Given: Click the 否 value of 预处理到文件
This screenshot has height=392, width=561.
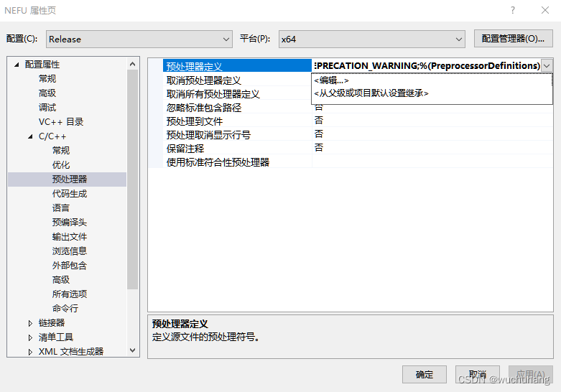Looking at the screenshot, I should (x=319, y=120).
